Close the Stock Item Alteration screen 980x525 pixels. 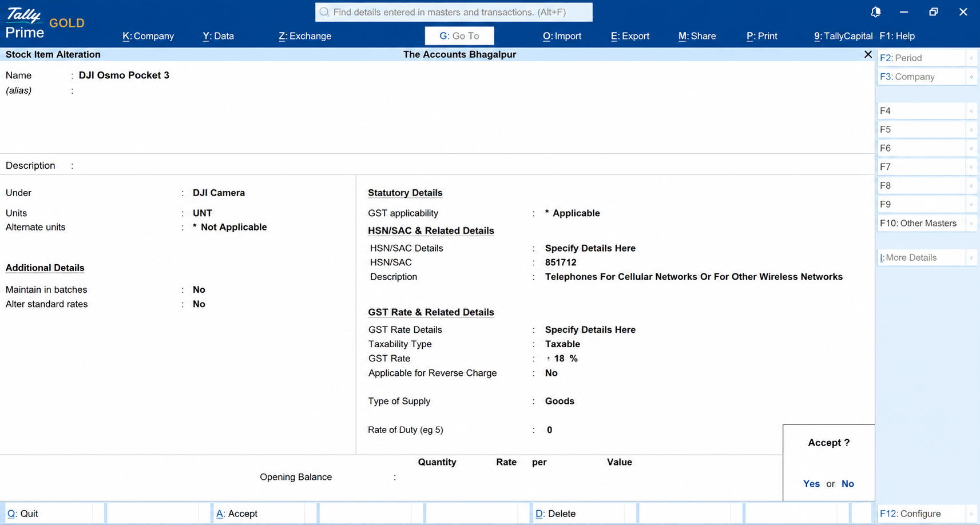click(x=868, y=54)
